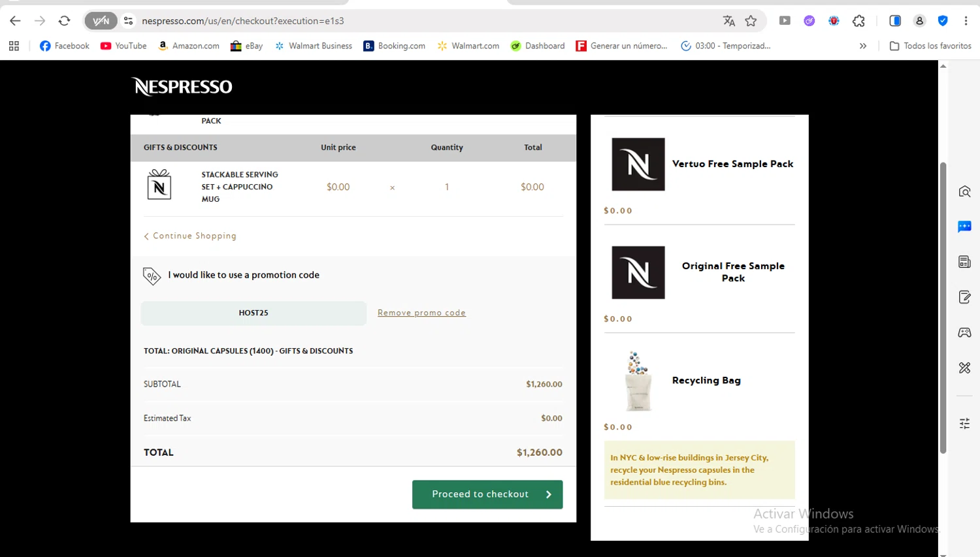Image resolution: width=980 pixels, height=557 pixels.
Task: Open the search sidebar icon
Action: pos(964,191)
